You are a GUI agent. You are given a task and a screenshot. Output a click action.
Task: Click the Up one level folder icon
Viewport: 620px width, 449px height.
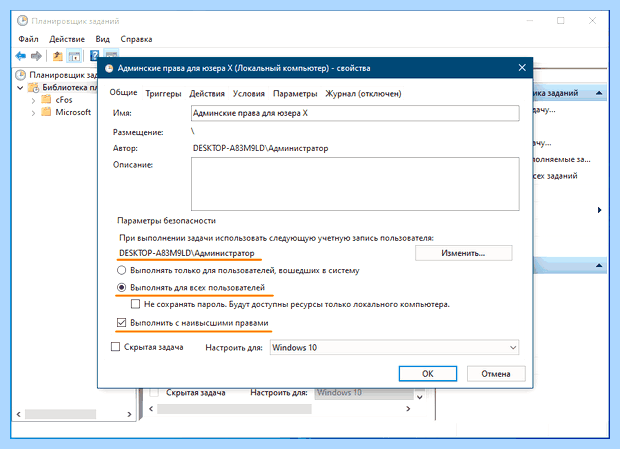click(x=58, y=56)
